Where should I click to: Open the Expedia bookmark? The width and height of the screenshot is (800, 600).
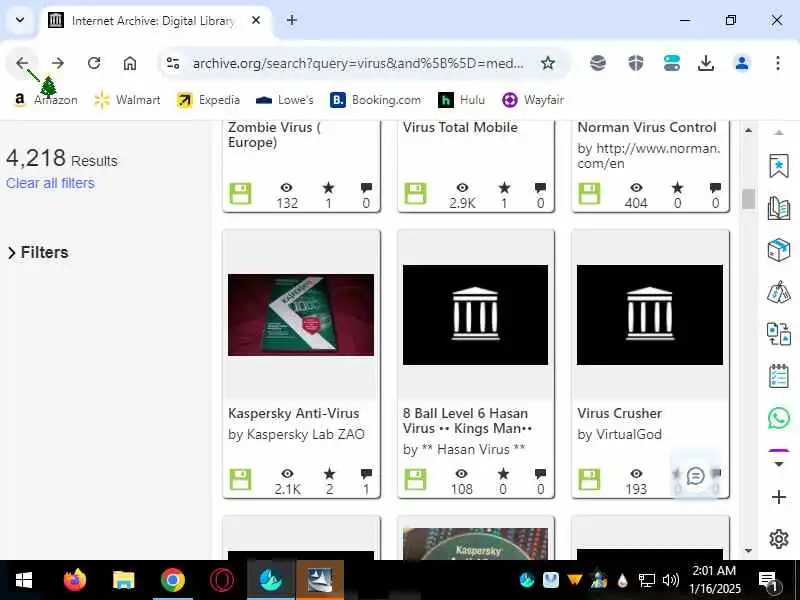coord(208,100)
